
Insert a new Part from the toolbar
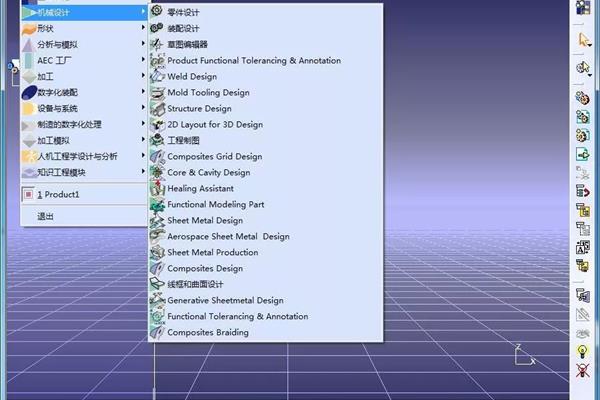582,136
